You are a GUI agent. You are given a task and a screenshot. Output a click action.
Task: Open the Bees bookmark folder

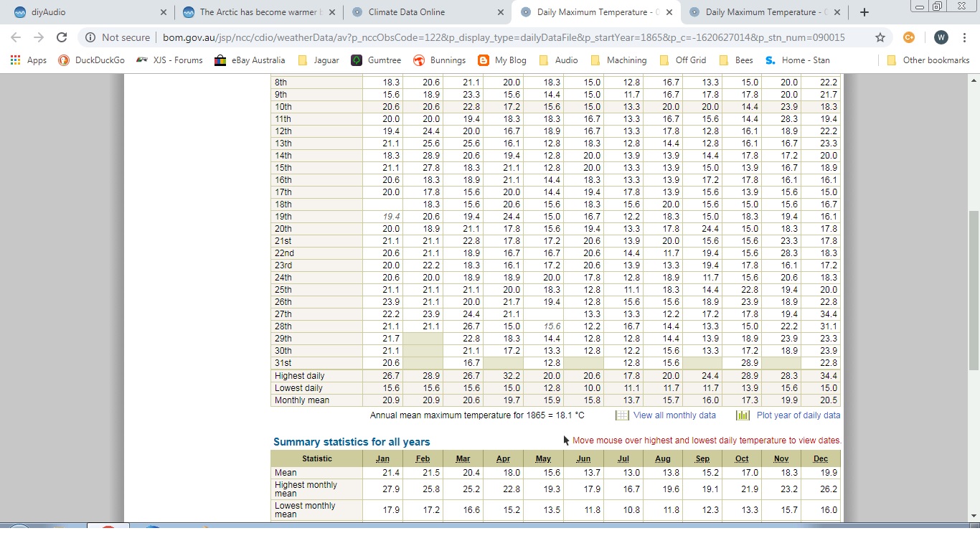pos(735,60)
